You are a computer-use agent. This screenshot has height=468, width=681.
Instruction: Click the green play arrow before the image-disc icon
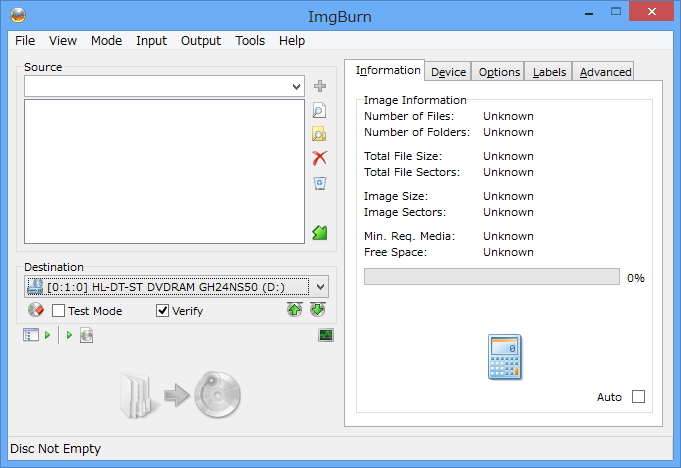click(69, 335)
